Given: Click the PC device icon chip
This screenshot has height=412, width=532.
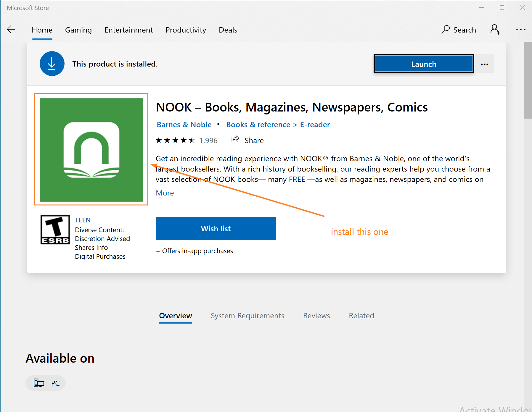Looking at the screenshot, I should click(46, 383).
